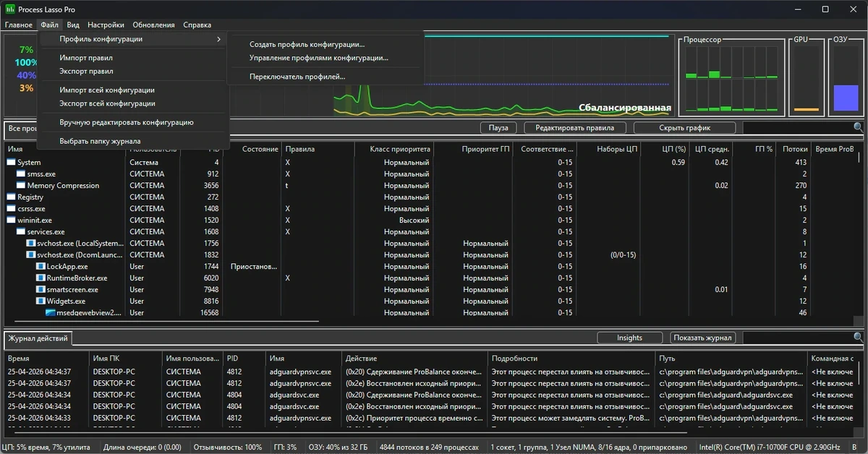The width and height of the screenshot is (868, 454).
Task: Click the msedgewebview2 process icon
Action: 51,313
